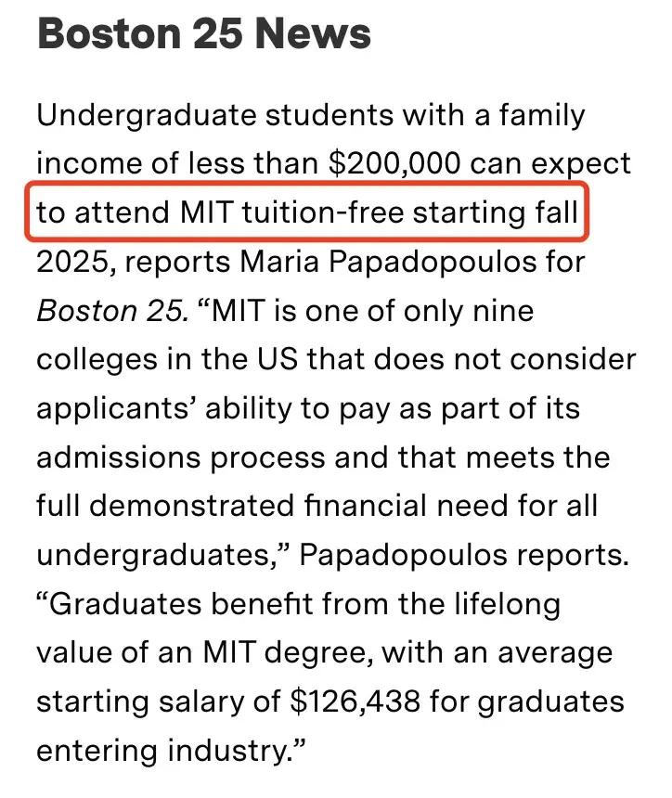Click 'Papadopoulos reports.' sentence ending
Viewport: 672px width, 798px height.
tap(464, 555)
